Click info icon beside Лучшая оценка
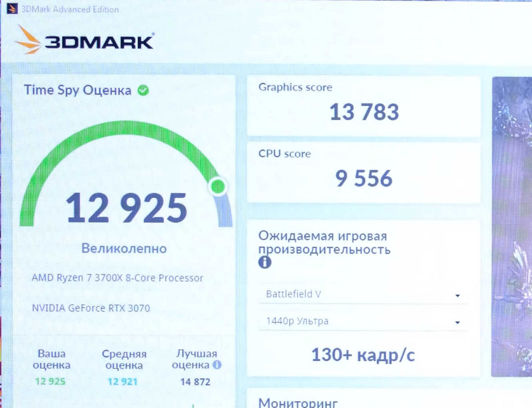Image resolution: width=532 pixels, height=408 pixels. [217, 365]
